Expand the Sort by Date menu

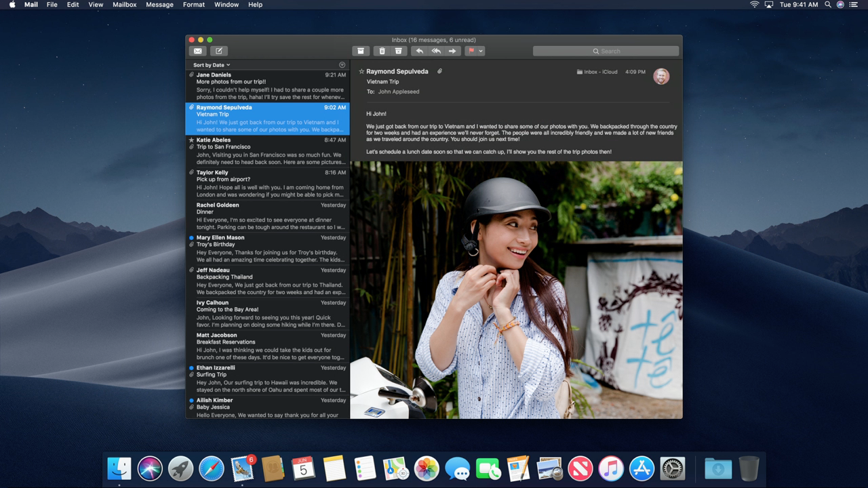[x=211, y=65]
